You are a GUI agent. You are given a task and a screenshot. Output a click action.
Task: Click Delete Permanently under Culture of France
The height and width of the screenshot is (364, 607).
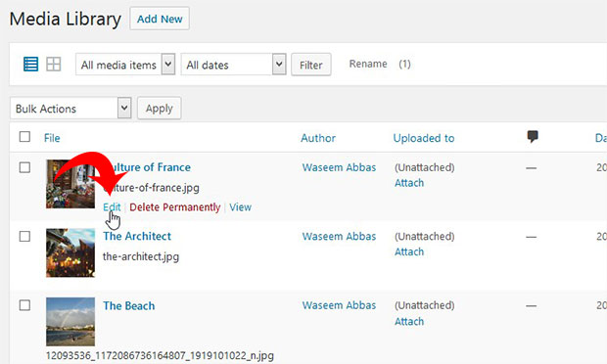click(175, 206)
